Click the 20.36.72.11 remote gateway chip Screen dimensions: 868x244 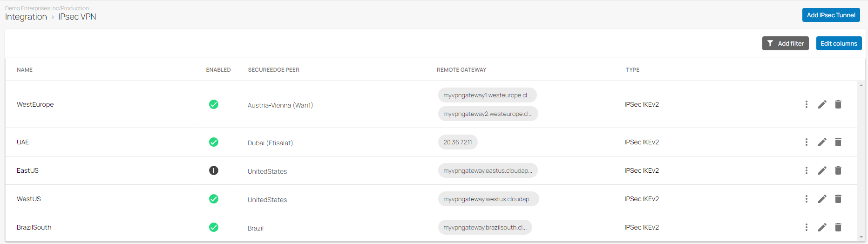[458, 142]
